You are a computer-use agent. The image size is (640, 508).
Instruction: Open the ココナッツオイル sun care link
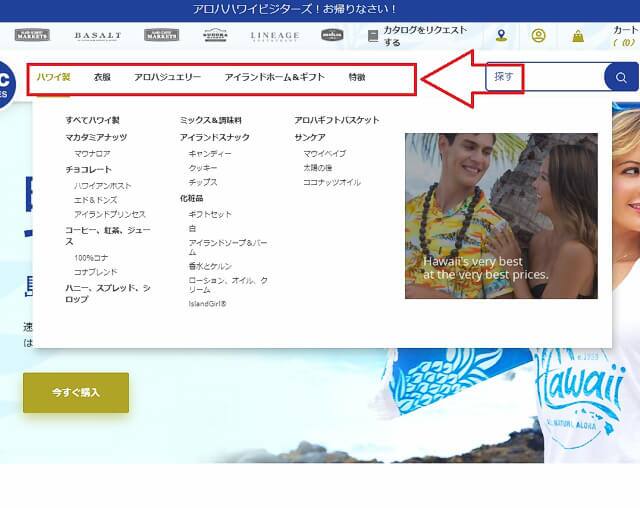[332, 183]
